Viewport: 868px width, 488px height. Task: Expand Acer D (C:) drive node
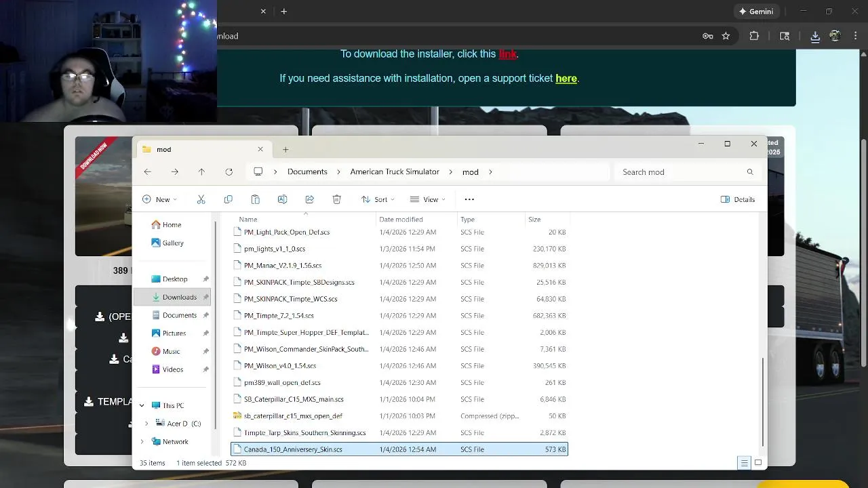pyautogui.click(x=146, y=424)
